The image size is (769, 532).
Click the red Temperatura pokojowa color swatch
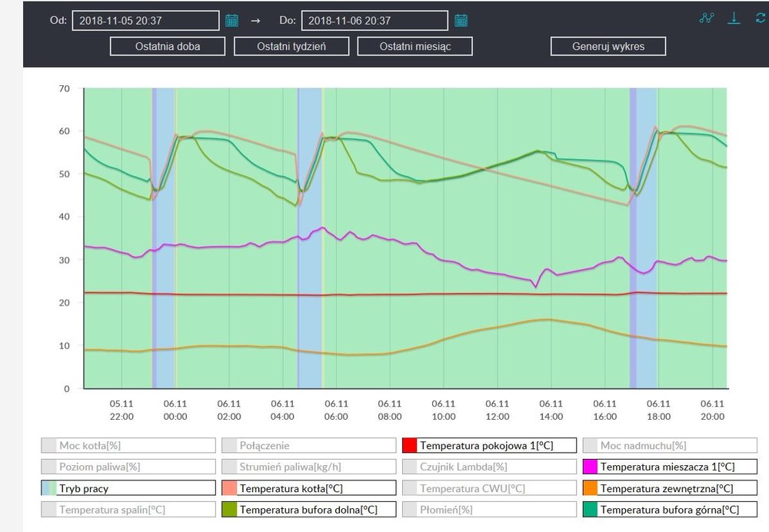coord(410,445)
